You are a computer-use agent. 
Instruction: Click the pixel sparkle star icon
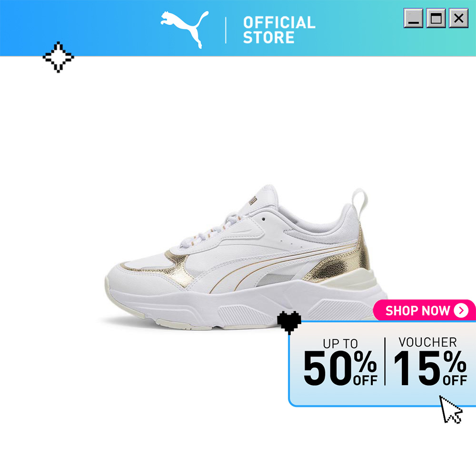[58, 57]
